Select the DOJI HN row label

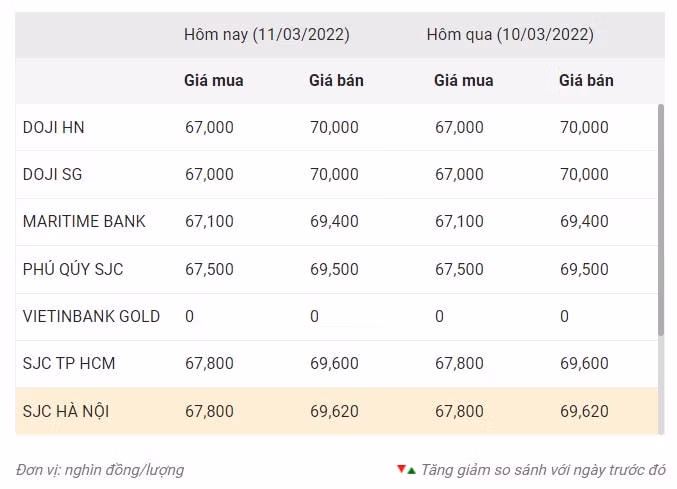coord(54,127)
